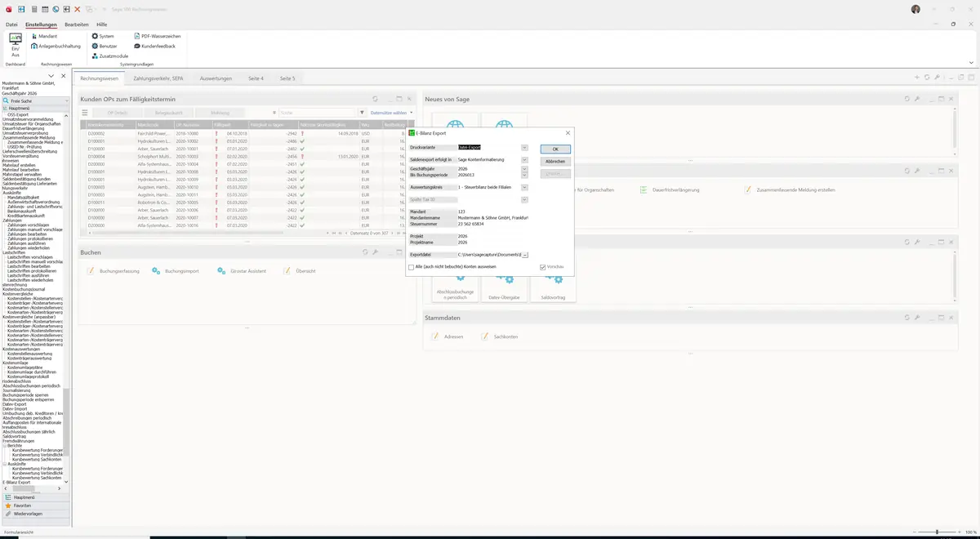This screenshot has width=980, height=539.
Task: Switch to the Auswertungen tab
Action: coord(216,78)
